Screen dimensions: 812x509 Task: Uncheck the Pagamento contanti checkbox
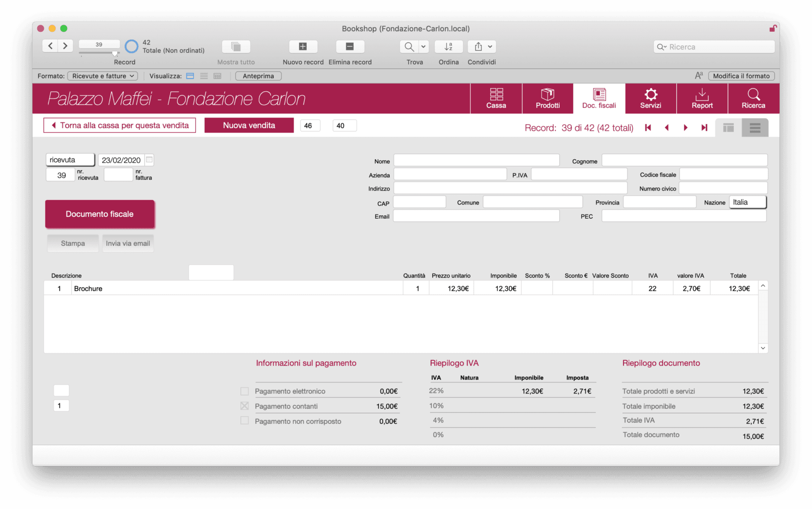pyautogui.click(x=245, y=406)
